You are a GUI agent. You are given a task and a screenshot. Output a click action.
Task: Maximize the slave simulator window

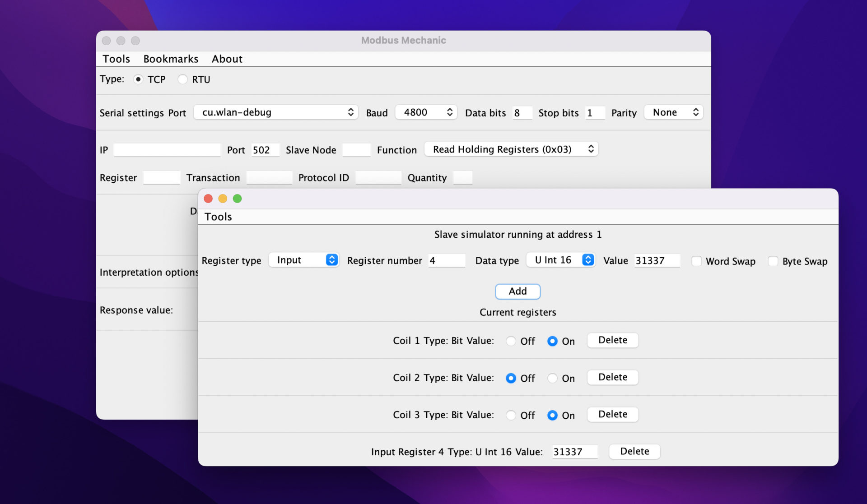coord(237,199)
